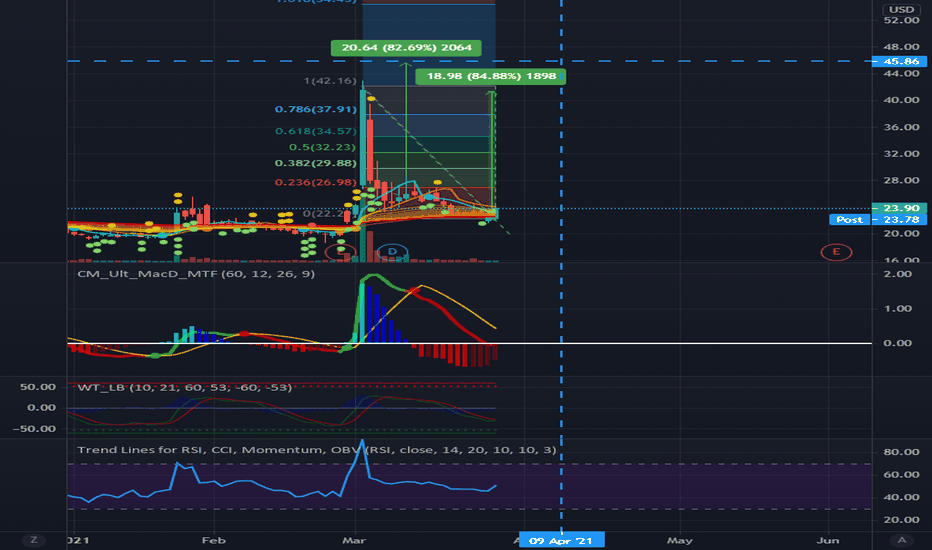
Task: Click the 45.86 horizontal line price label
Action: coord(899,61)
